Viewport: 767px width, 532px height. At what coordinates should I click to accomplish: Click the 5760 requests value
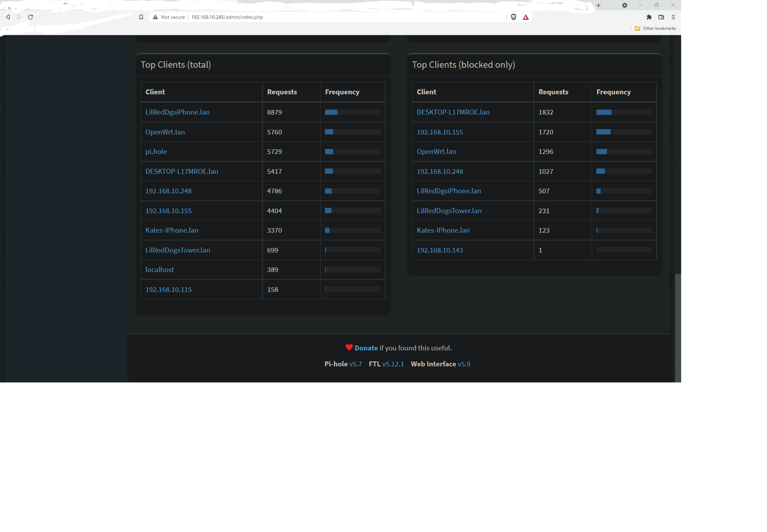pyautogui.click(x=275, y=132)
